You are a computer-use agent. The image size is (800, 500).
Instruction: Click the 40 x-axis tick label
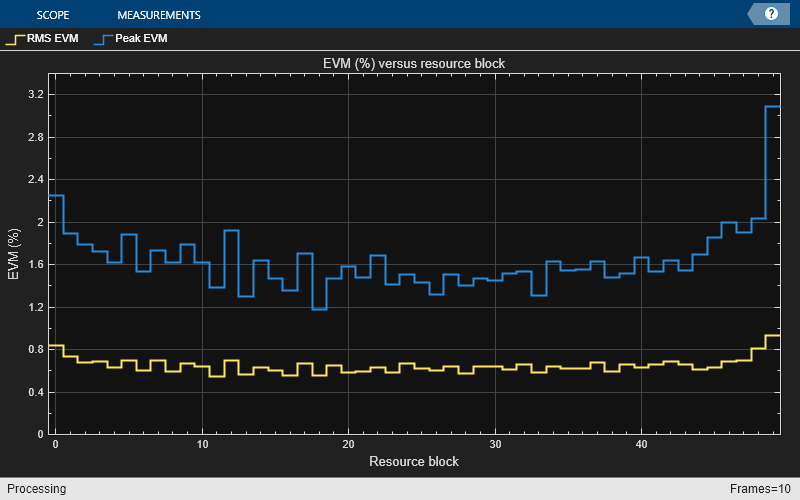[641, 444]
